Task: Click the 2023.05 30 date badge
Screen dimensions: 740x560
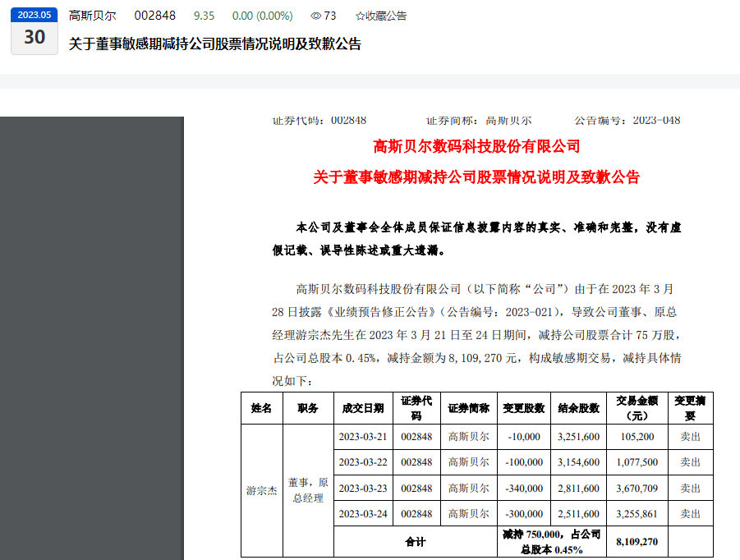Action: click(34, 31)
